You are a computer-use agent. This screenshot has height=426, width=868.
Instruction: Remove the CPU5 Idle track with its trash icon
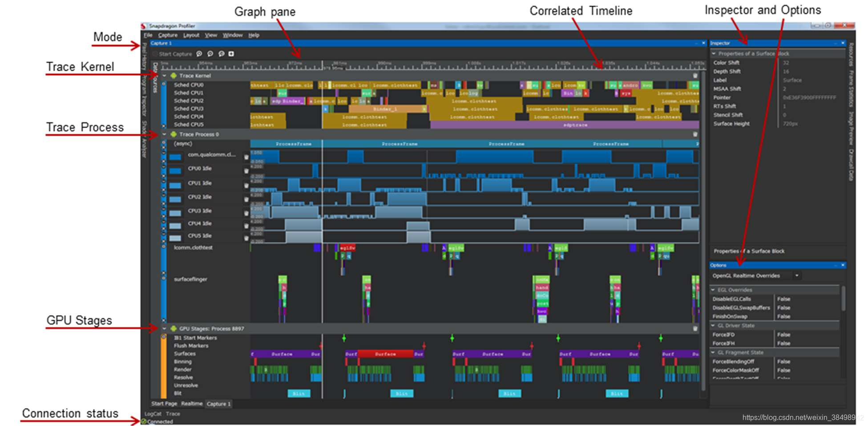click(246, 238)
